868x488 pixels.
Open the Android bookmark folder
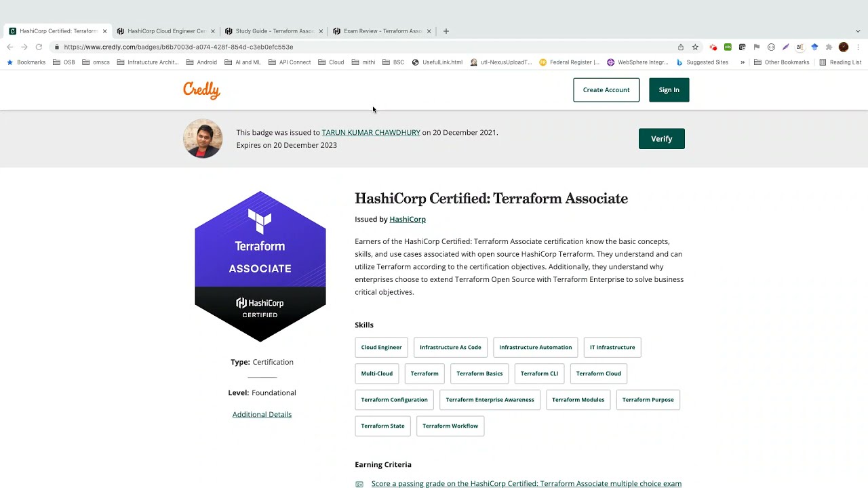(201, 62)
